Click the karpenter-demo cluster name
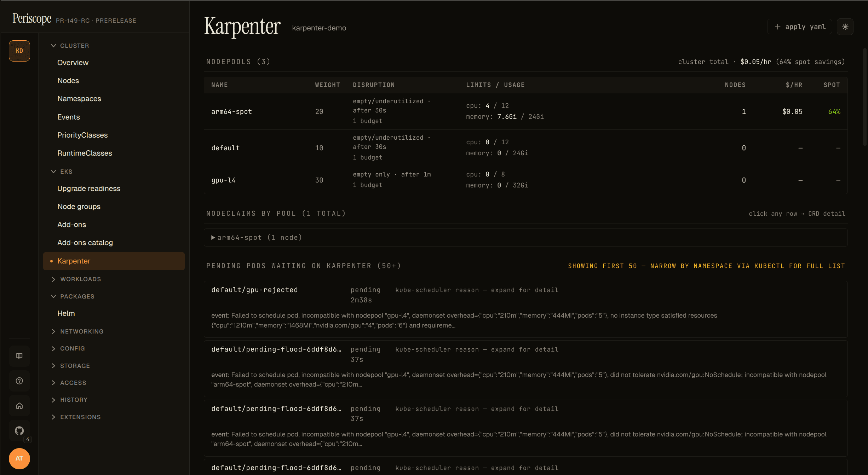Screen dimensions: 868x475 point(319,28)
